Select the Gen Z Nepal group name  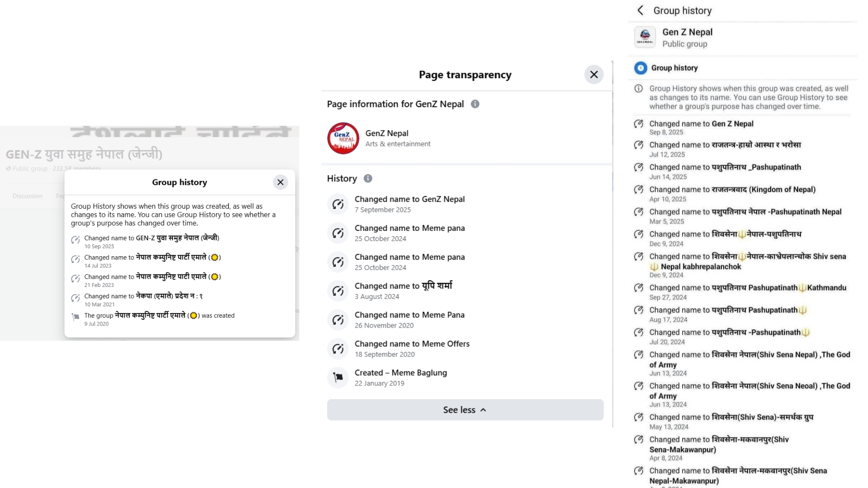pos(688,32)
